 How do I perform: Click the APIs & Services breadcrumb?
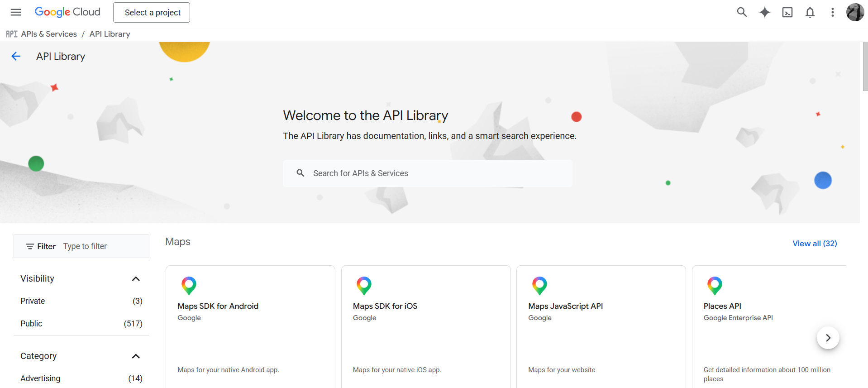49,34
